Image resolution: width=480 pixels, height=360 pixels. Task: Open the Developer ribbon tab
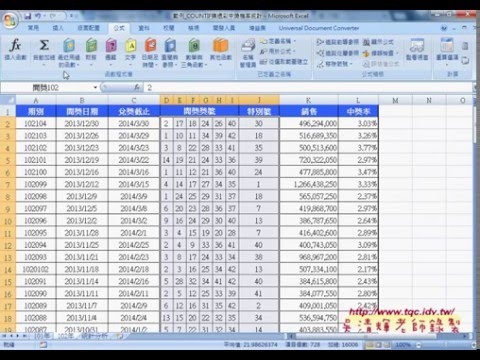coord(224,28)
